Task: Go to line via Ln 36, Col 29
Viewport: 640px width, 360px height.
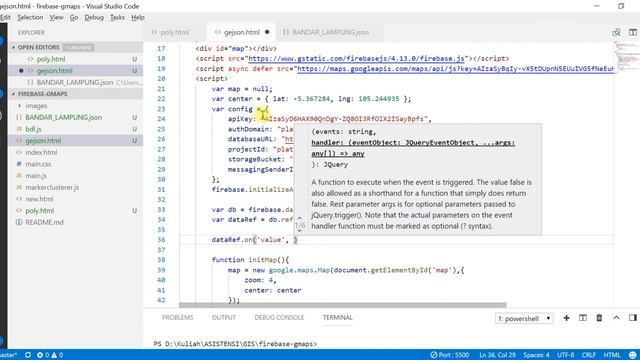Action: click(x=497, y=355)
